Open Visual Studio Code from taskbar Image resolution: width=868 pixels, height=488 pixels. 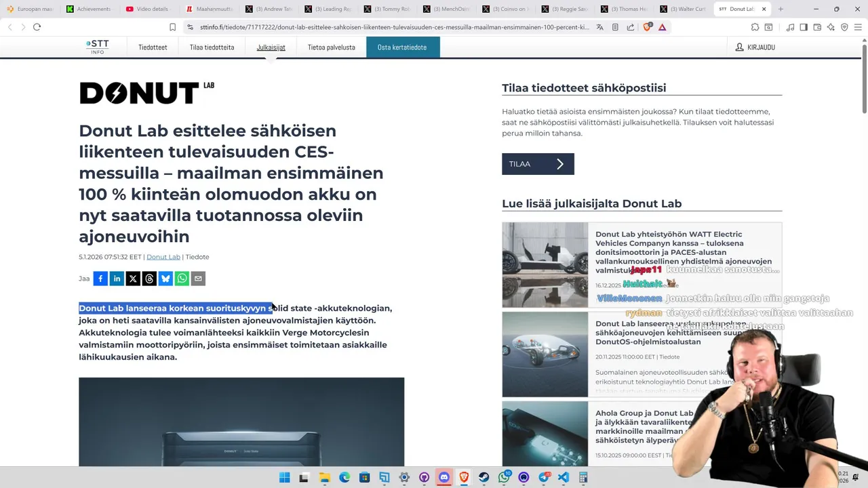coord(564,477)
